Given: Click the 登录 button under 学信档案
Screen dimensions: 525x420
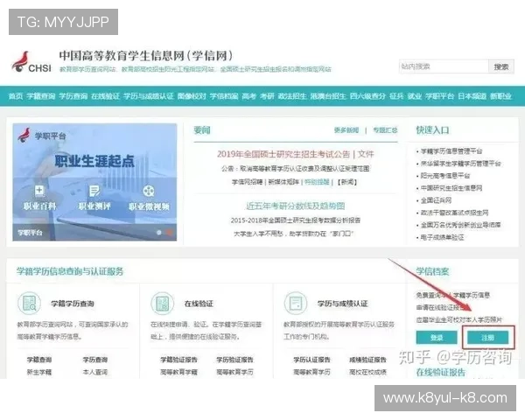Looking at the screenshot, I should point(437,337).
